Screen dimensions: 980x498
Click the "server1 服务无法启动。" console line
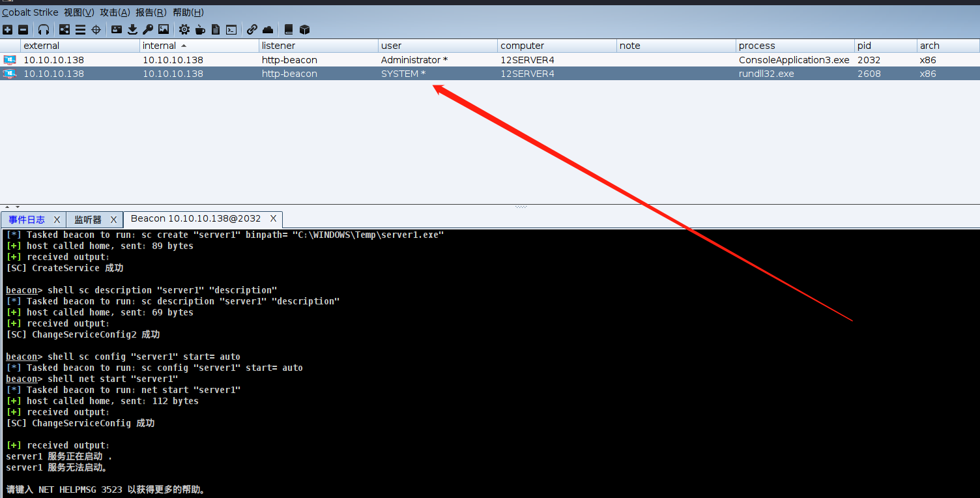[57, 467]
